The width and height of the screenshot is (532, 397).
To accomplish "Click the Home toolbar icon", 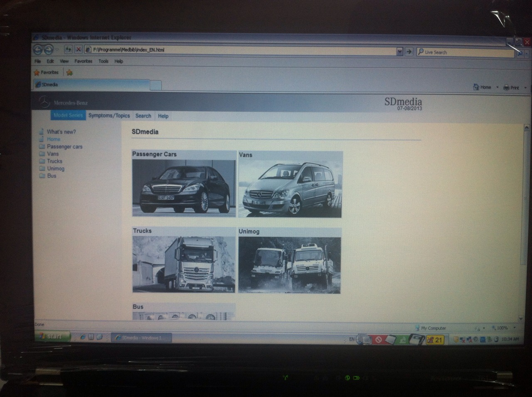I will pyautogui.click(x=477, y=87).
